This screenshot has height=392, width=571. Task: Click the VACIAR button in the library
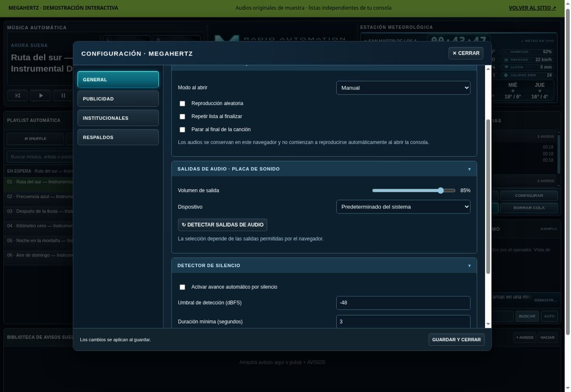click(547, 337)
